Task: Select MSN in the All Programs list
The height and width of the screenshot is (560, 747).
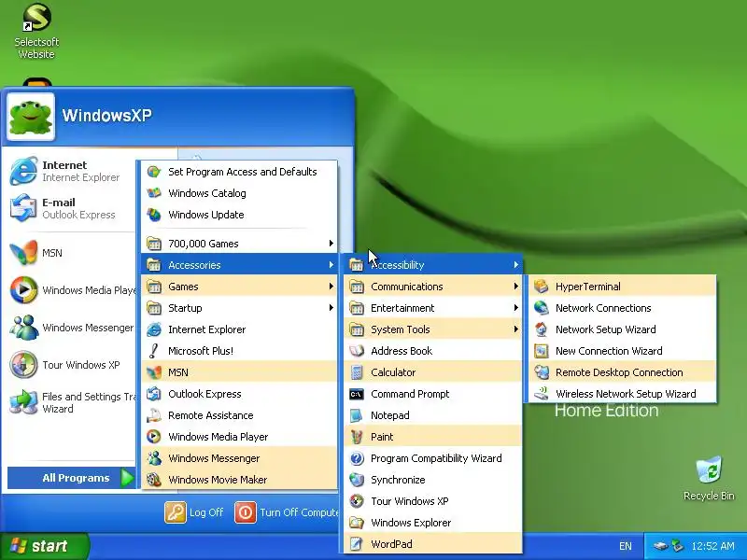Action: coord(240,372)
